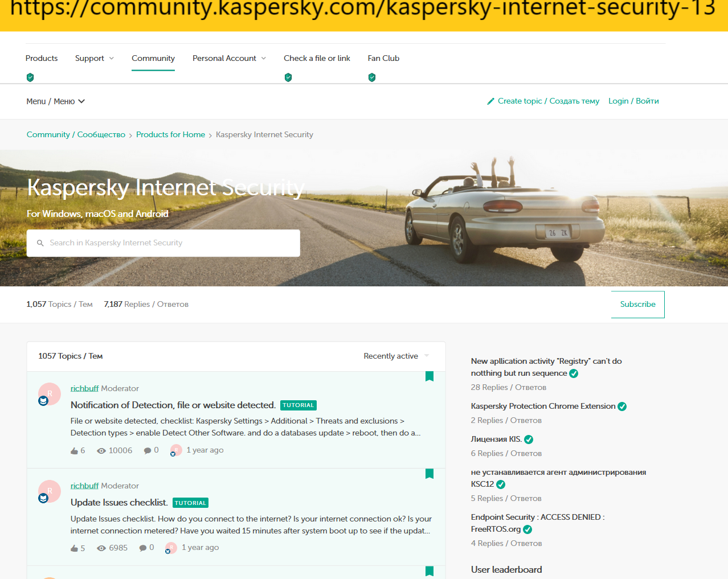Click the shield icon under Fan Club
Viewport: 728px width, 579px height.
(372, 77)
